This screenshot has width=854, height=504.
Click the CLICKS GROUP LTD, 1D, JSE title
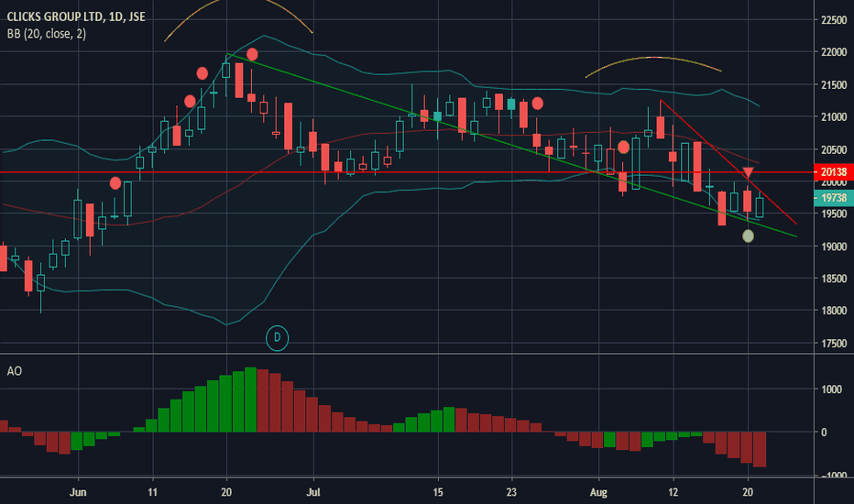point(76,16)
